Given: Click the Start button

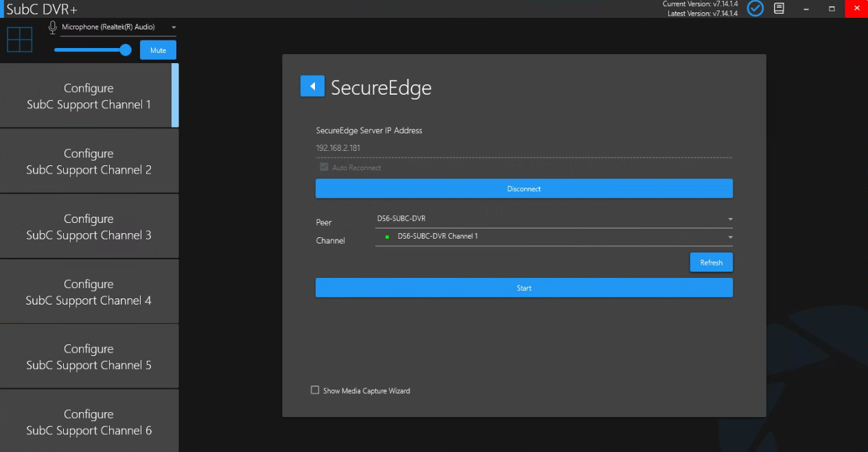Looking at the screenshot, I should [524, 288].
